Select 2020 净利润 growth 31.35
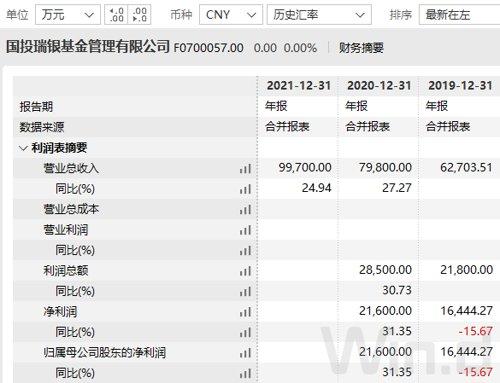500x383 pixels. pos(397,331)
